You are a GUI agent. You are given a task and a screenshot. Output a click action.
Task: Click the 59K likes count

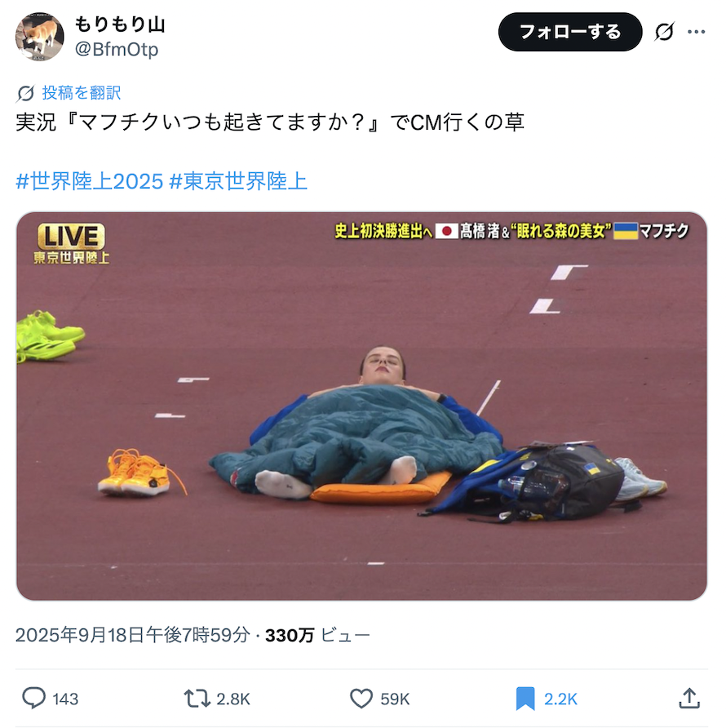[395, 699]
